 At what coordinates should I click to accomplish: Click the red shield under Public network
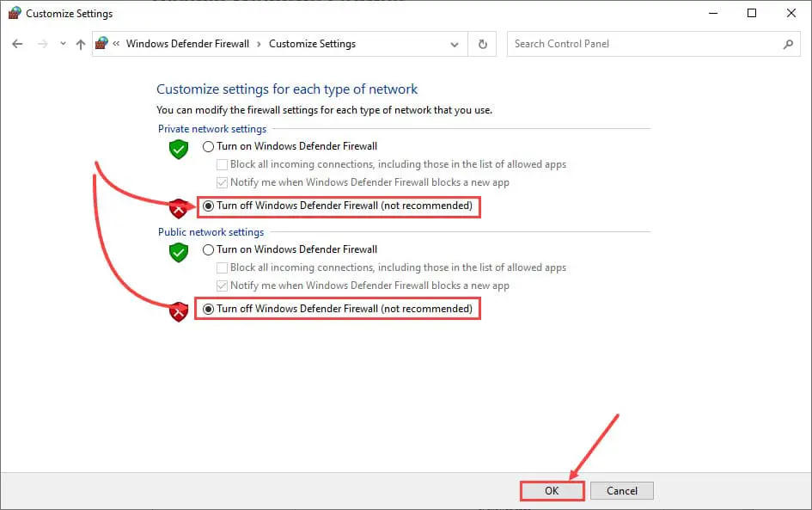[x=179, y=311]
